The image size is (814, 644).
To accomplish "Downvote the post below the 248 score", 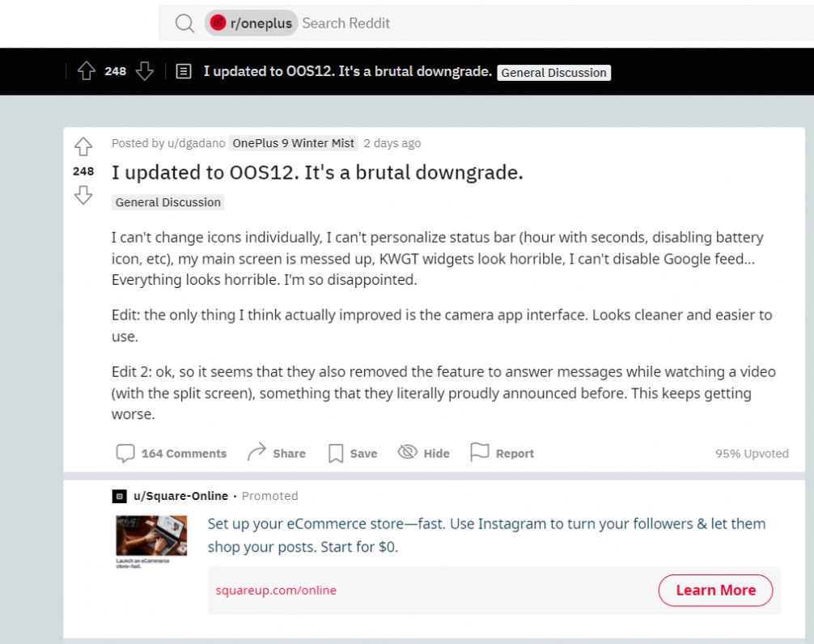I will (x=83, y=195).
